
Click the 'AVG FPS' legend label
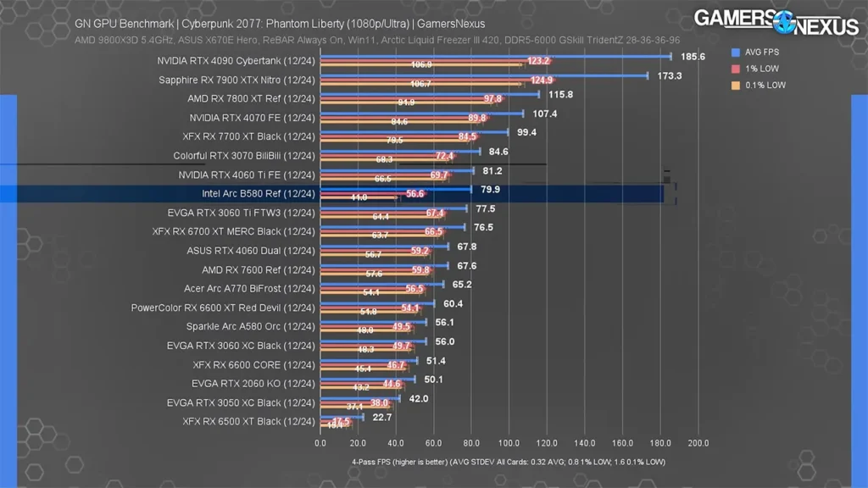pyautogui.click(x=762, y=52)
